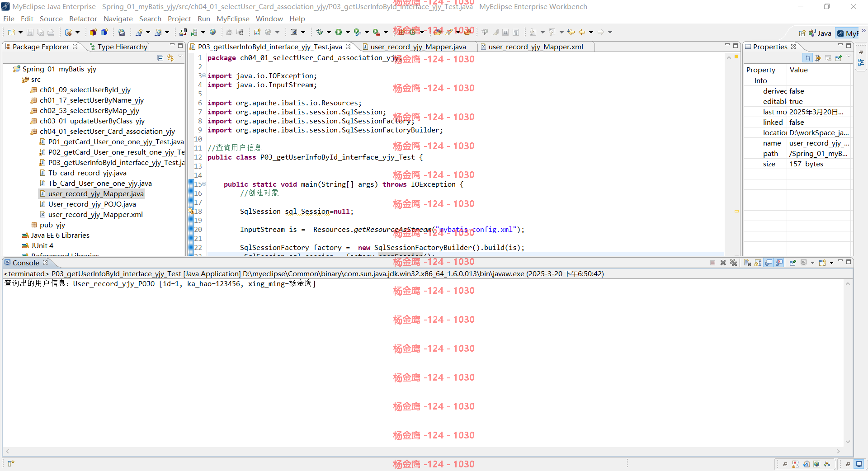The height and width of the screenshot is (471, 868).
Task: Click Collapse All icon in Package Explorer
Action: click(x=160, y=58)
